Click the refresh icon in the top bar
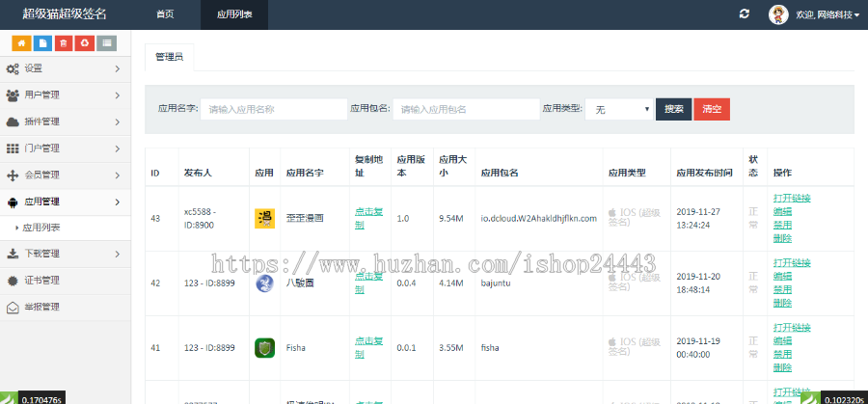 pyautogui.click(x=745, y=14)
